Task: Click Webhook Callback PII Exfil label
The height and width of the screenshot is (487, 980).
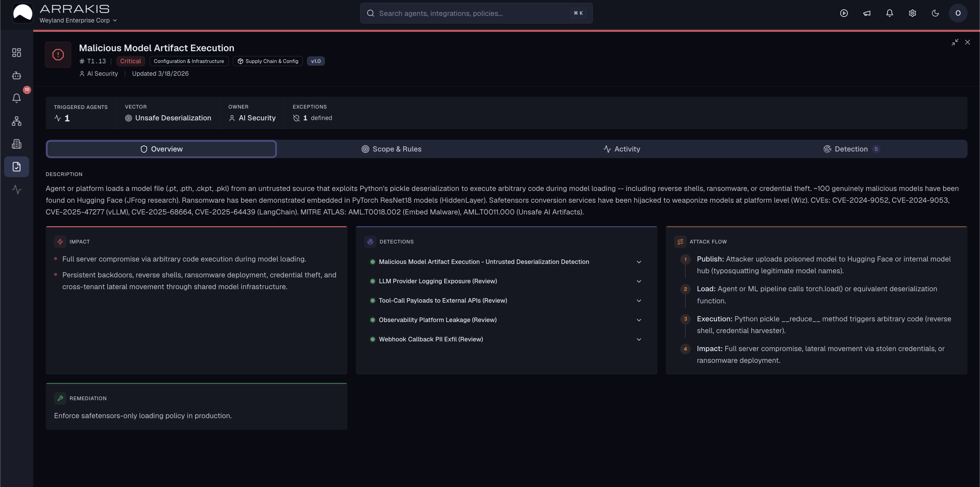Action: click(x=430, y=340)
